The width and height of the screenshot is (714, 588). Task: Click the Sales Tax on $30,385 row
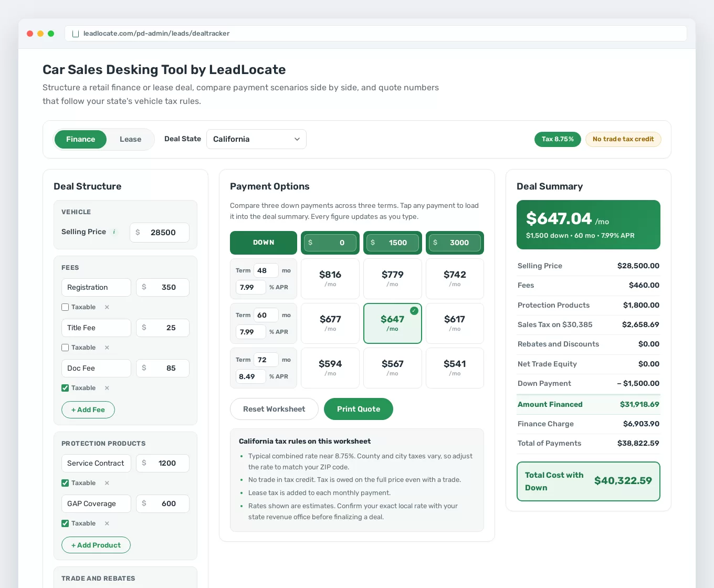(589, 324)
